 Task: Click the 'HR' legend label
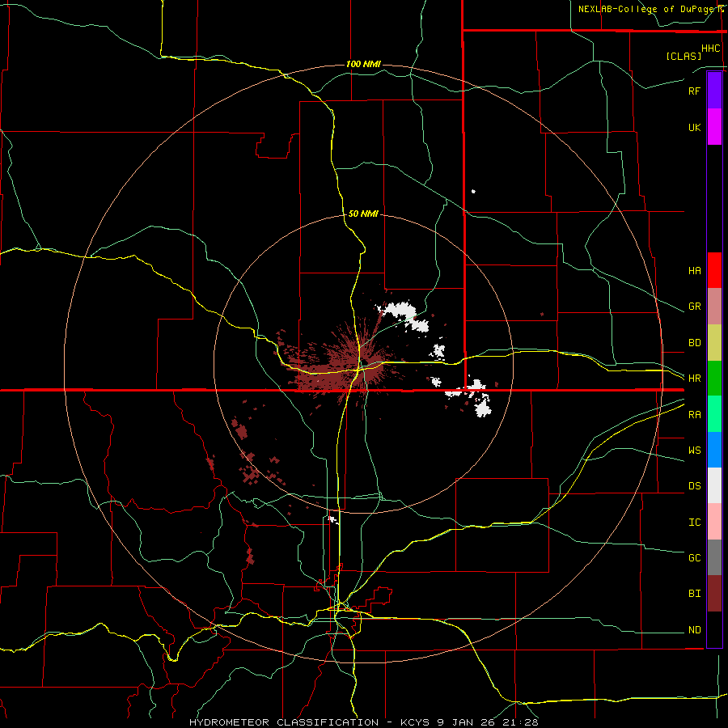pyautogui.click(x=694, y=379)
